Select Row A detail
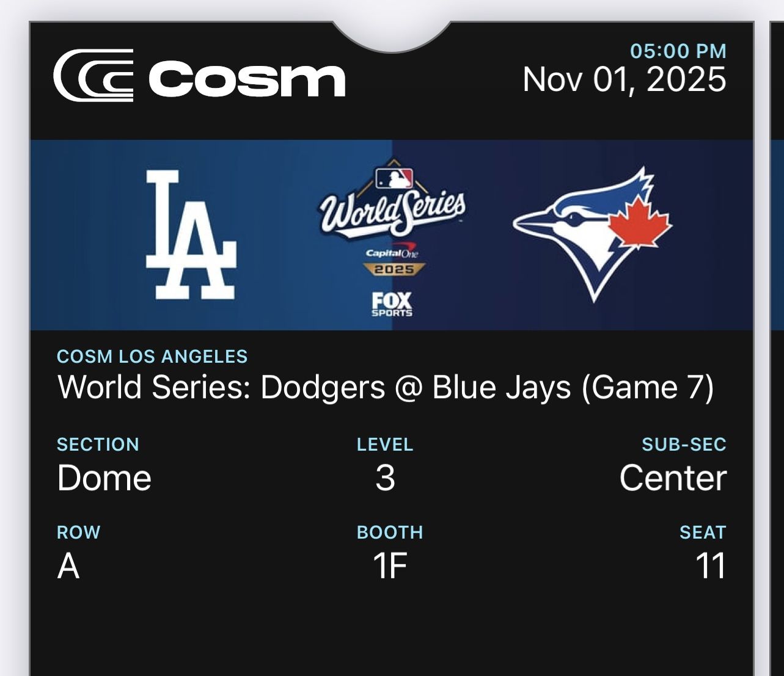Screen dimensions: 784x676 [x=65, y=567]
